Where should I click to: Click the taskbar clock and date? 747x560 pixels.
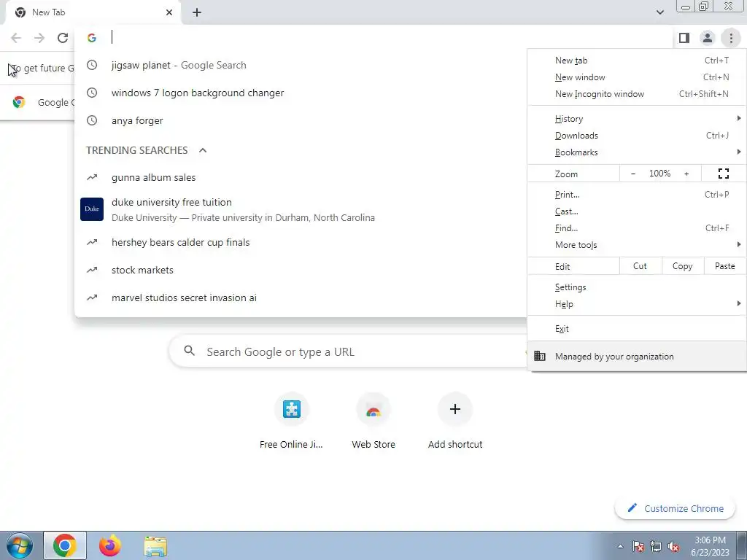point(711,546)
